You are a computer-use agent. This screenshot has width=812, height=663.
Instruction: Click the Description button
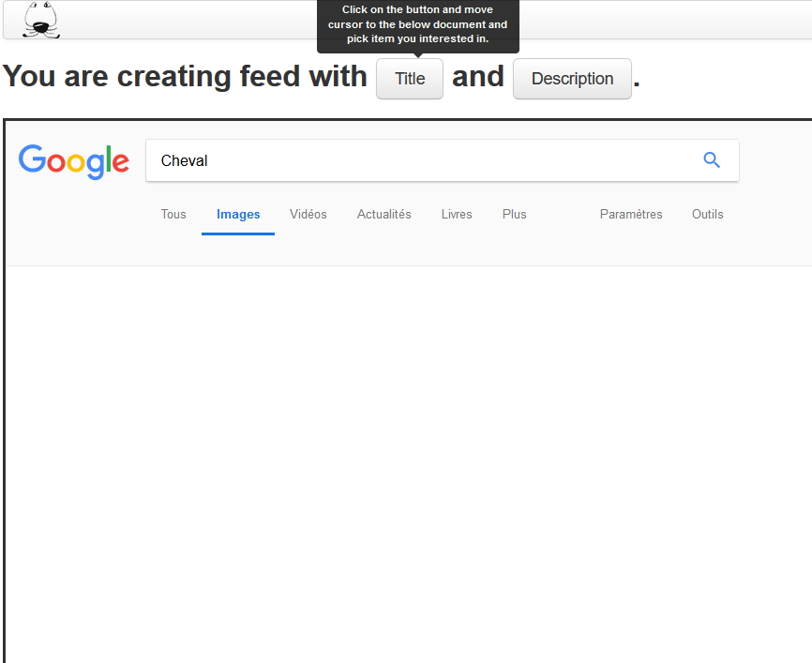point(572,79)
